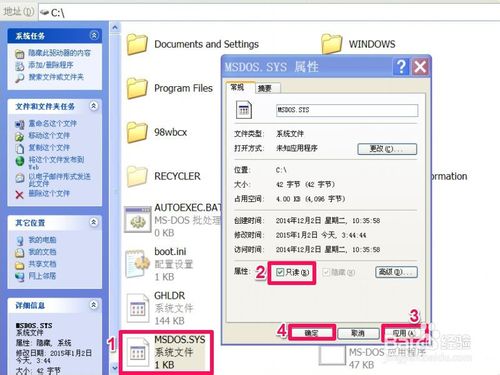Click the 4.00 KB (4,096 字节) disk size value
Viewport: 500px width, 375px height.
[310, 199]
